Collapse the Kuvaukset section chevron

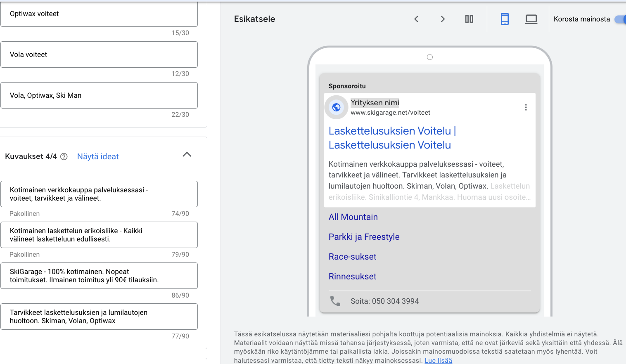coord(187,154)
